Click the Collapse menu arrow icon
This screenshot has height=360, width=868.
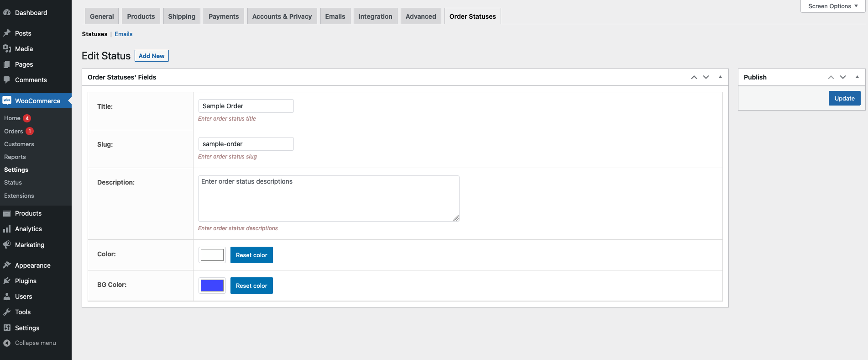click(x=7, y=343)
